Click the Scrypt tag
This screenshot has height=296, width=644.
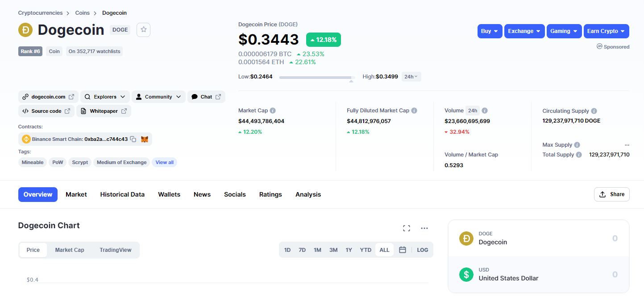tap(80, 162)
